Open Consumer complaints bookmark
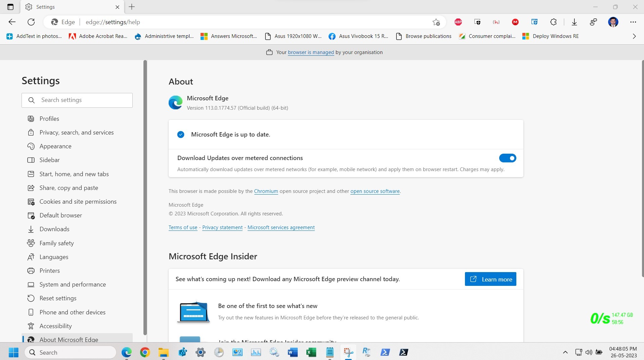The height and width of the screenshot is (360, 644). pos(487,36)
